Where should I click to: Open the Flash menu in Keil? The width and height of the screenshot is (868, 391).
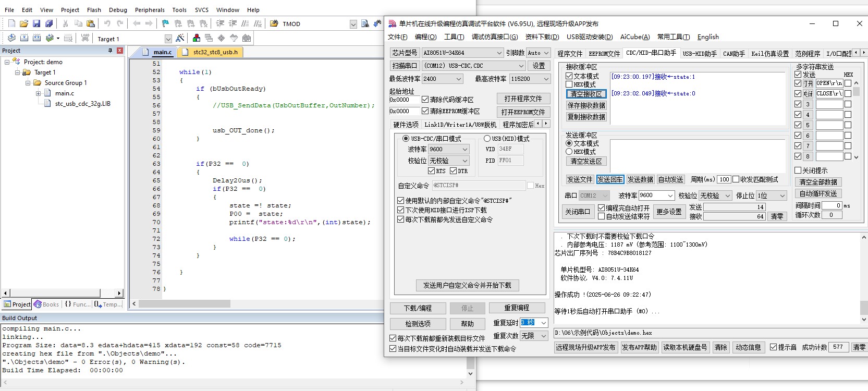click(94, 10)
